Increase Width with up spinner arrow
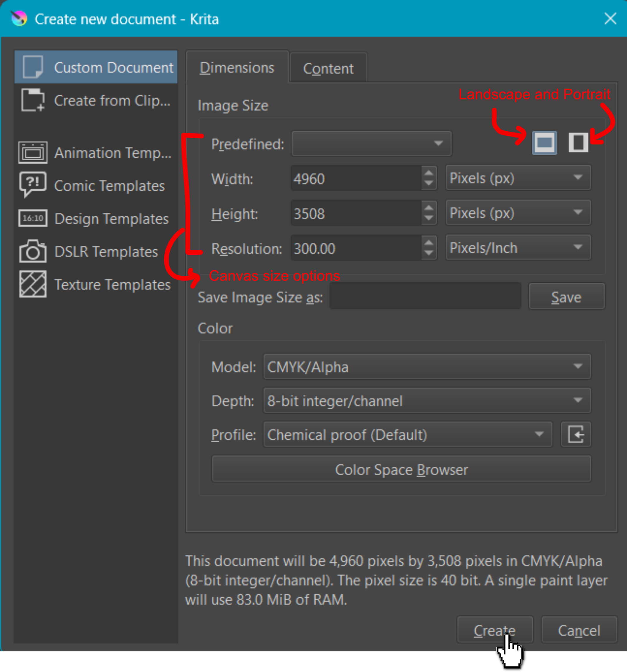 429,173
